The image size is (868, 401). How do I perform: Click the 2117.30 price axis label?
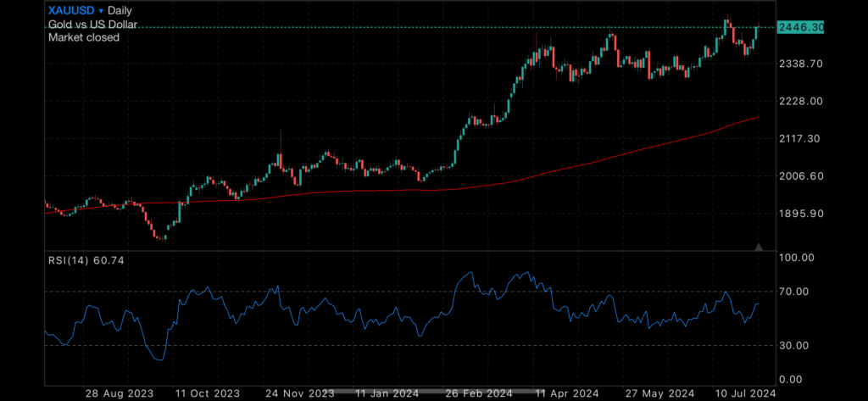click(x=800, y=138)
